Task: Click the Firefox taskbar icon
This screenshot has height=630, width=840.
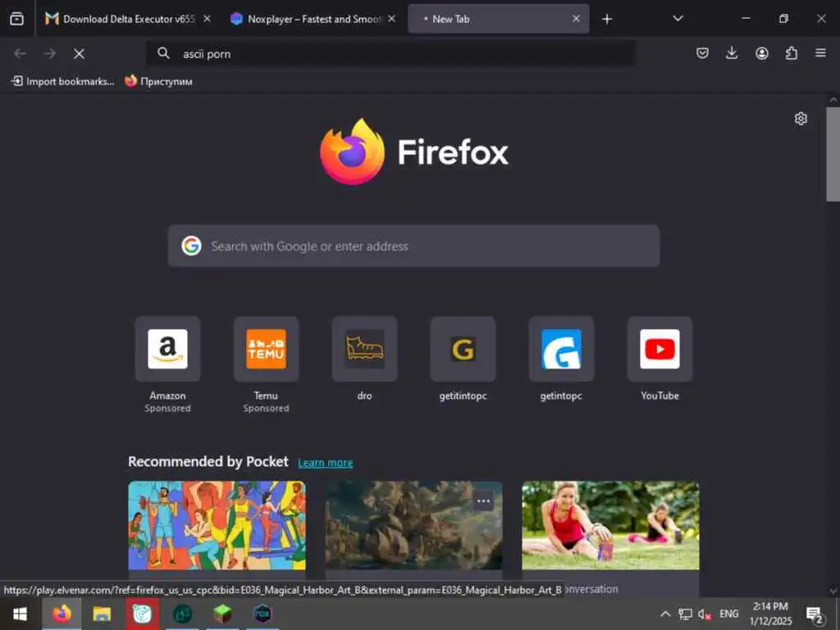Action: pyautogui.click(x=62, y=614)
